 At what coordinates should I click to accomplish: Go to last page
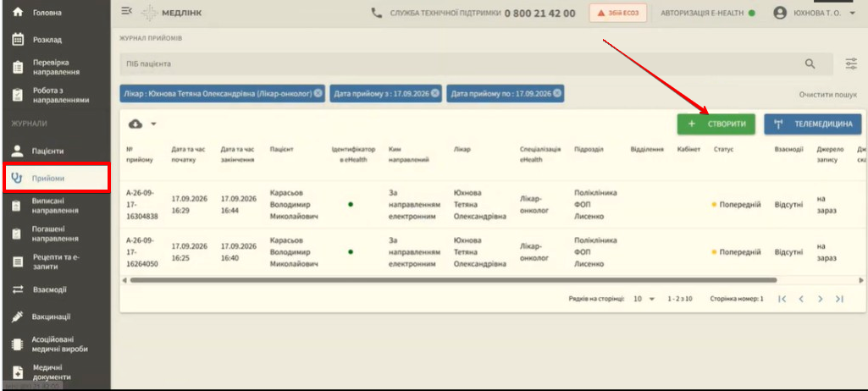click(x=839, y=299)
